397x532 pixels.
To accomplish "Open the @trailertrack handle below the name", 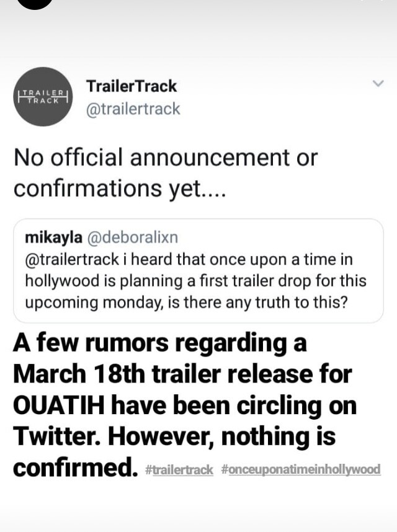I will click(133, 109).
